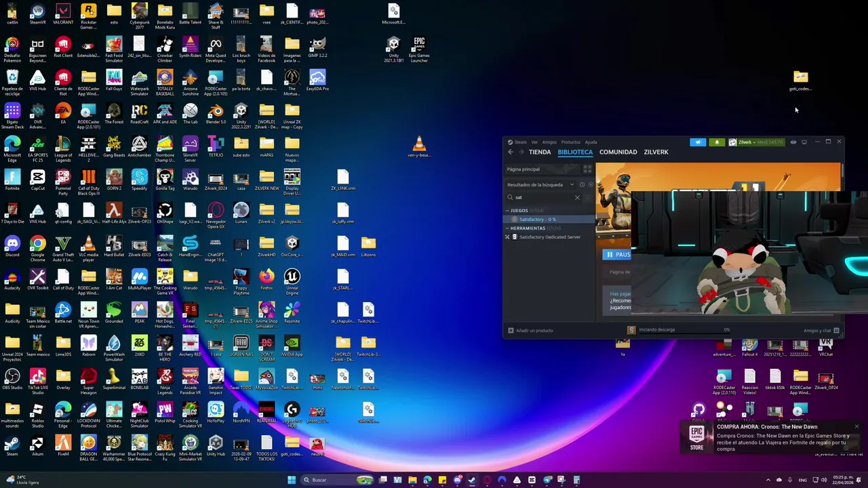The height and width of the screenshot is (488, 868).
Task: Pause the Satisfactory download
Action: tap(617, 254)
